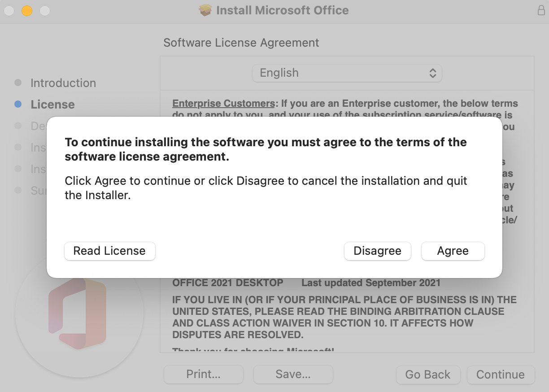Click the gray zoom window button
Image resolution: width=549 pixels, height=392 pixels.
pyautogui.click(x=45, y=11)
